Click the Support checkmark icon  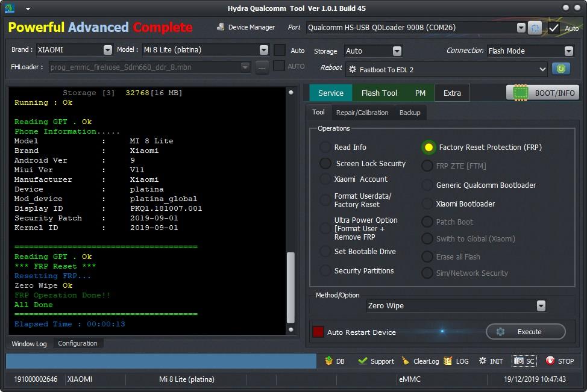(362, 361)
